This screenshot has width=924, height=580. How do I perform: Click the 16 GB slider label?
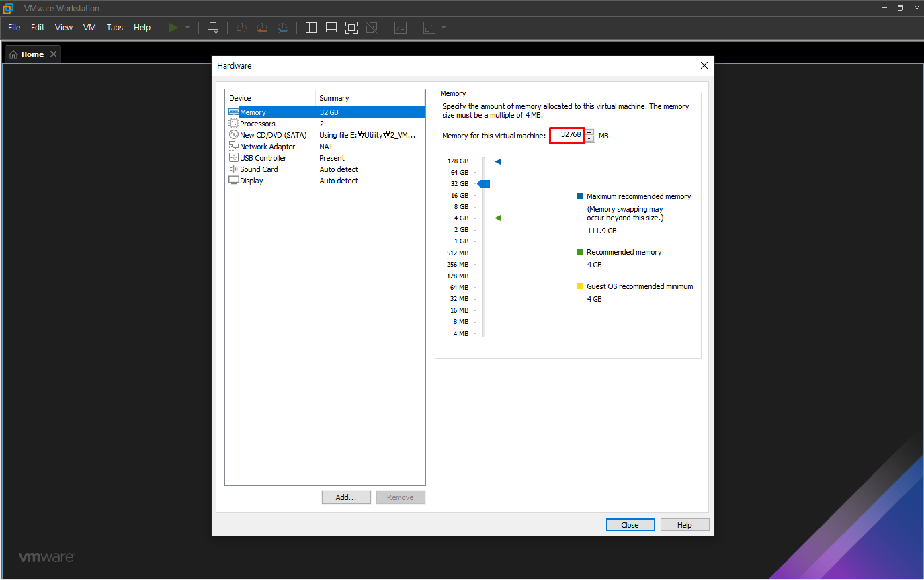[x=460, y=196]
